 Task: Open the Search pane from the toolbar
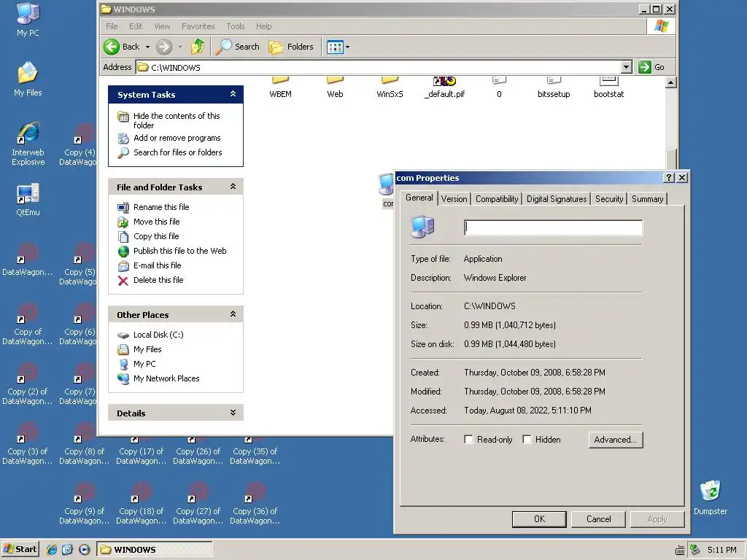237,47
